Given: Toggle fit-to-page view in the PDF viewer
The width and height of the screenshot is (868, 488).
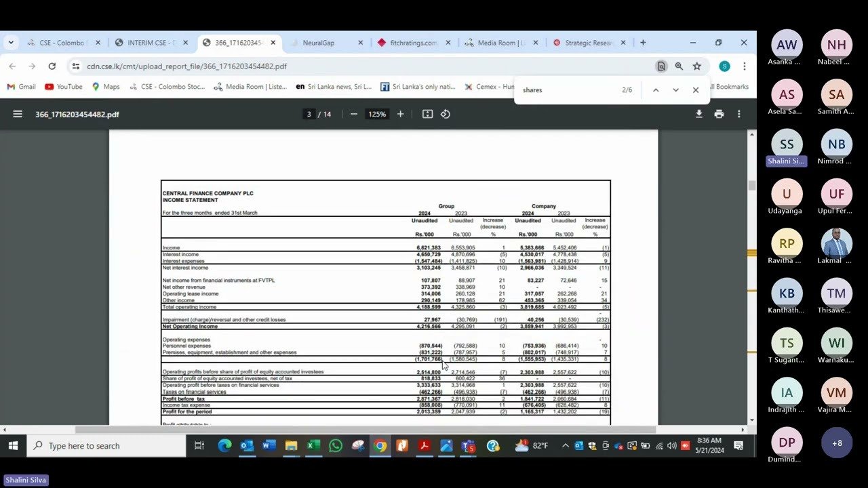Looking at the screenshot, I should pos(427,114).
